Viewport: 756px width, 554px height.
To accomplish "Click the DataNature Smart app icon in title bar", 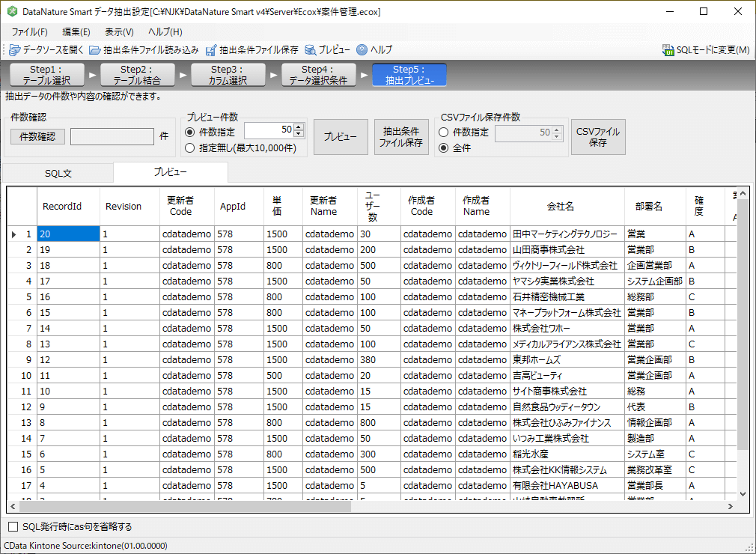I will (x=12, y=11).
